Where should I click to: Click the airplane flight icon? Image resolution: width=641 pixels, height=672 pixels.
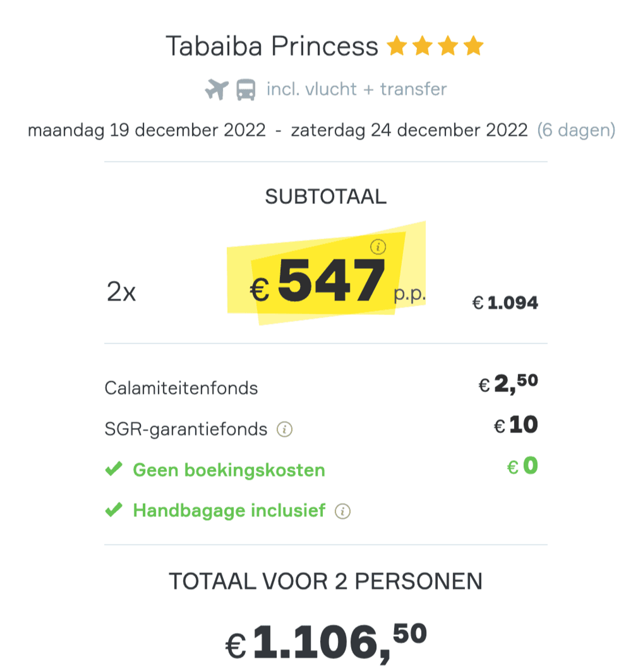(x=217, y=89)
